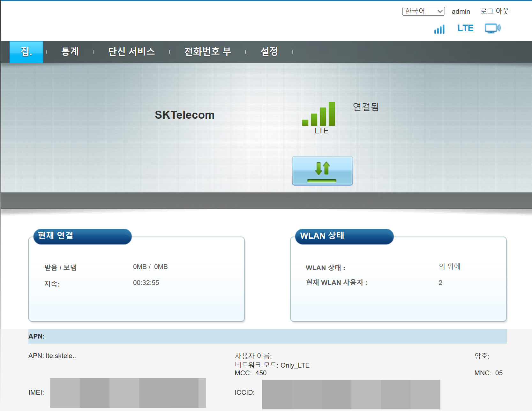Open the 집. home tab
Viewport: 532px width, 411px height.
(26, 52)
